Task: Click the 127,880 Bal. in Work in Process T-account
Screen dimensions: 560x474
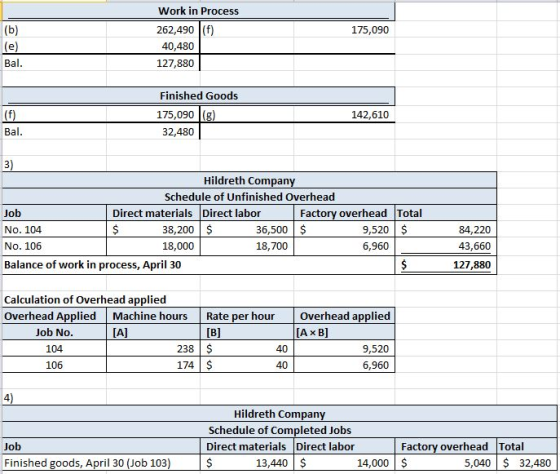Action: [x=175, y=63]
